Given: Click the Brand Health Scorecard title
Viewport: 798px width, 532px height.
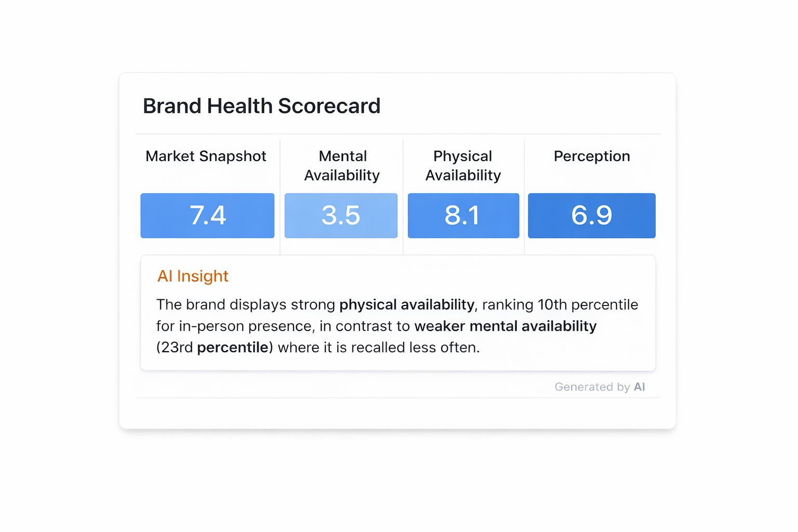Looking at the screenshot, I should pos(261,106).
